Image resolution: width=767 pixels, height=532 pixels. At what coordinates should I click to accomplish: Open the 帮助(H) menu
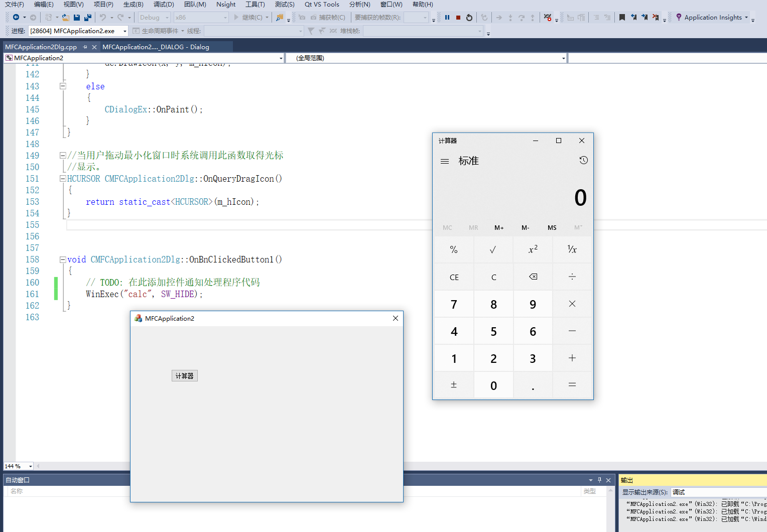(x=423, y=4)
